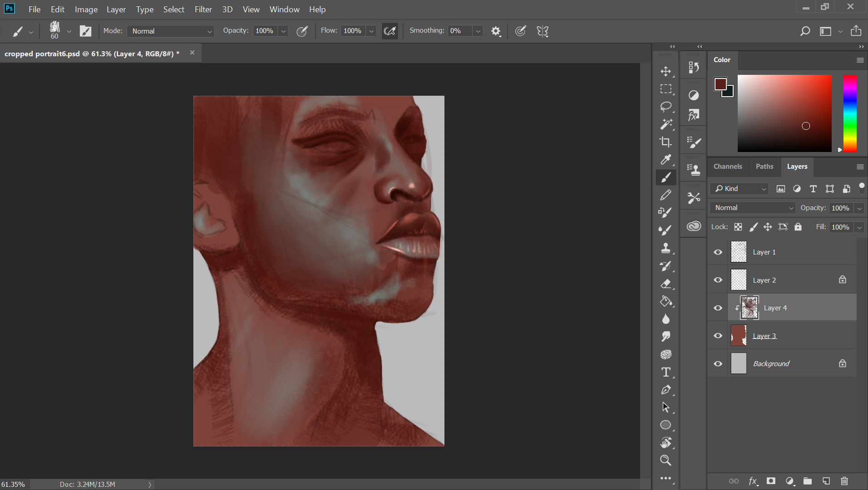Select the Hand tool

pos(666,443)
